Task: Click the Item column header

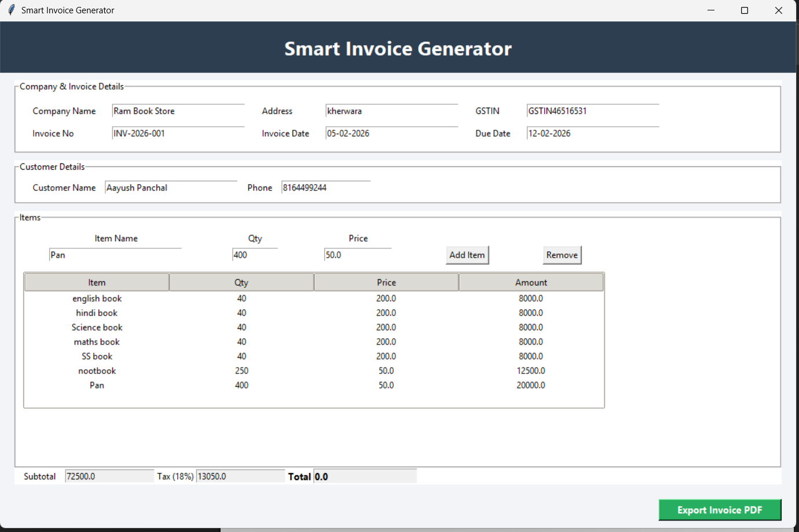Action: (97, 282)
